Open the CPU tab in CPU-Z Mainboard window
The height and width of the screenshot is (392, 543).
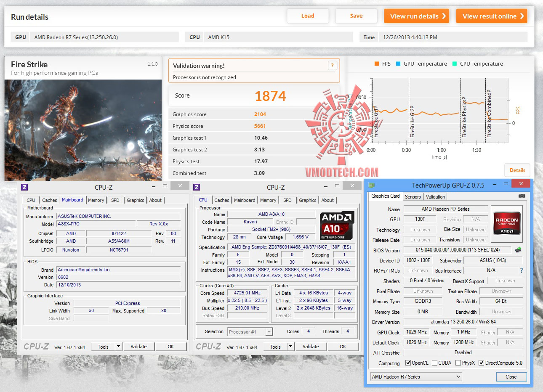click(31, 200)
